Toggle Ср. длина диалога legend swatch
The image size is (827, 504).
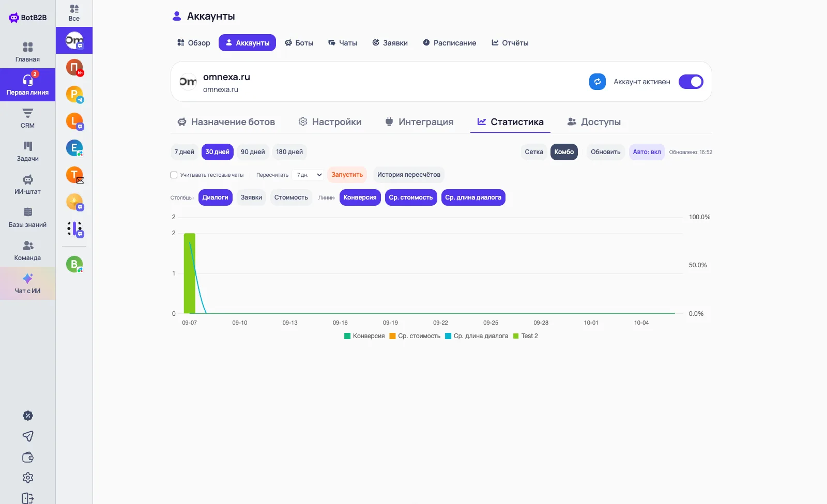pyautogui.click(x=448, y=336)
